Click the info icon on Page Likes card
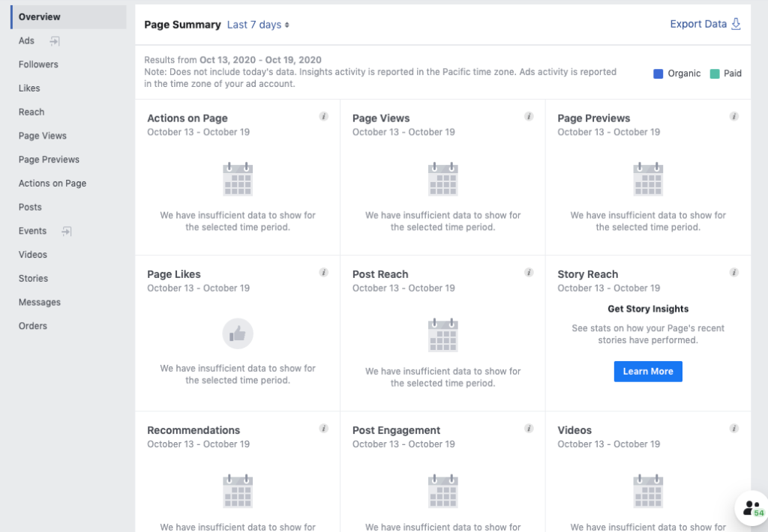This screenshot has width=768, height=532. click(x=324, y=272)
